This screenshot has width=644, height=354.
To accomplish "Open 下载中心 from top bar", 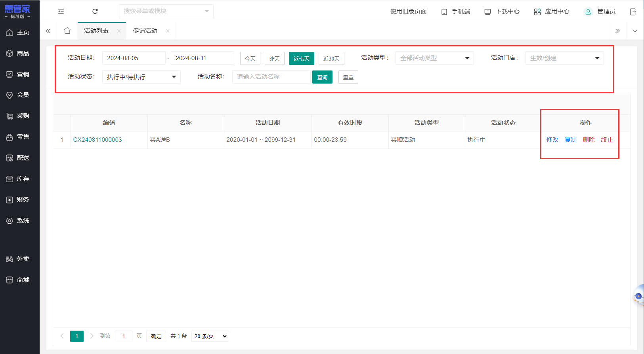I will (502, 11).
